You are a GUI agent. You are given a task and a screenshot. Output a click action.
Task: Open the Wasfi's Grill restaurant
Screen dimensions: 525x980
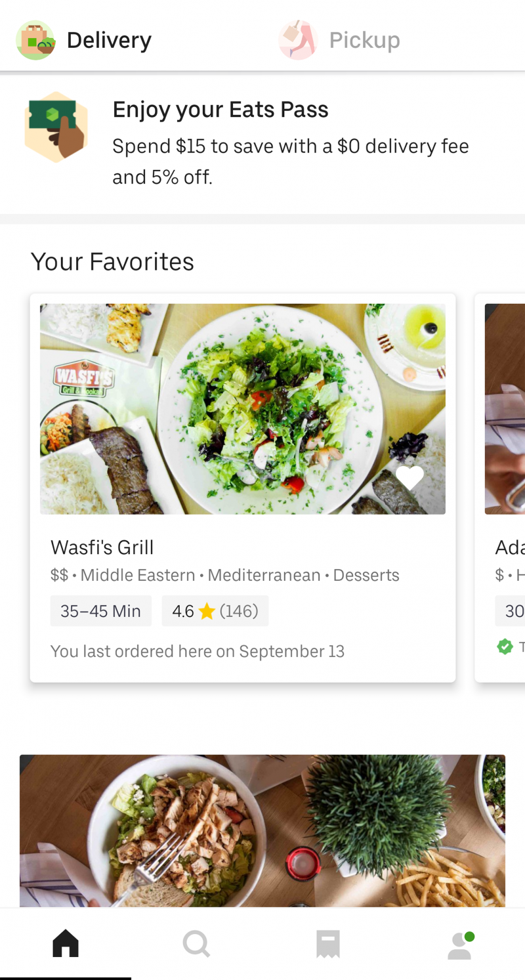pos(102,547)
